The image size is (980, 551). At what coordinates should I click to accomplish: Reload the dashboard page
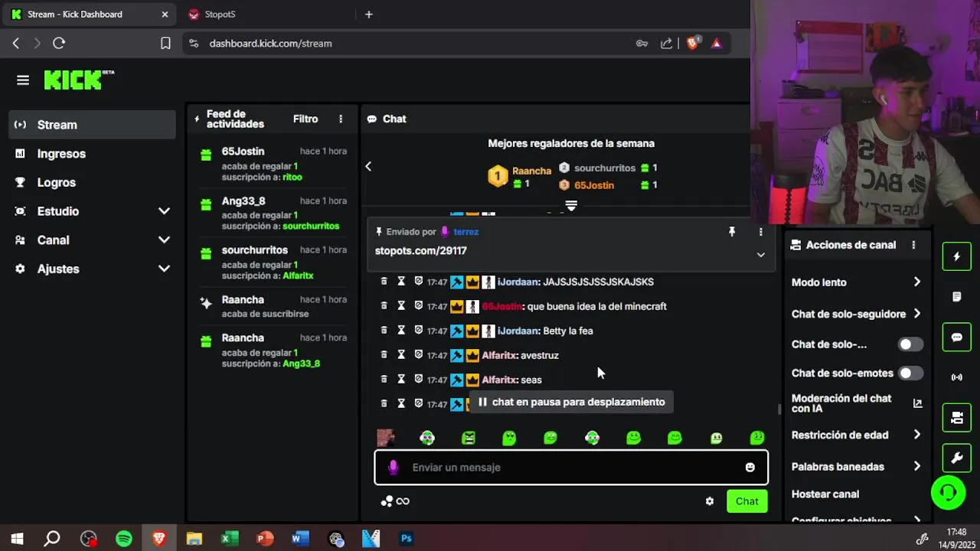(59, 44)
